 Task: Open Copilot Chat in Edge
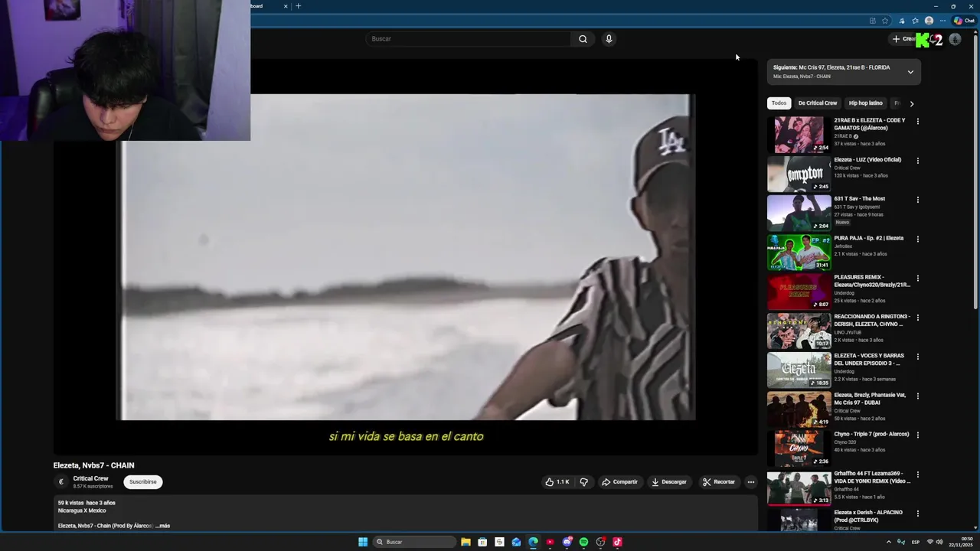pyautogui.click(x=964, y=21)
